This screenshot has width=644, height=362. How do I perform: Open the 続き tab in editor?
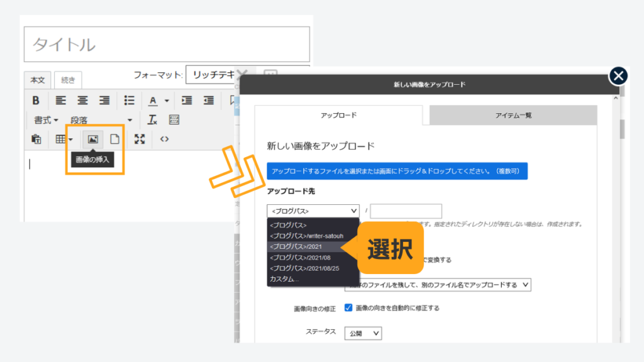click(67, 80)
